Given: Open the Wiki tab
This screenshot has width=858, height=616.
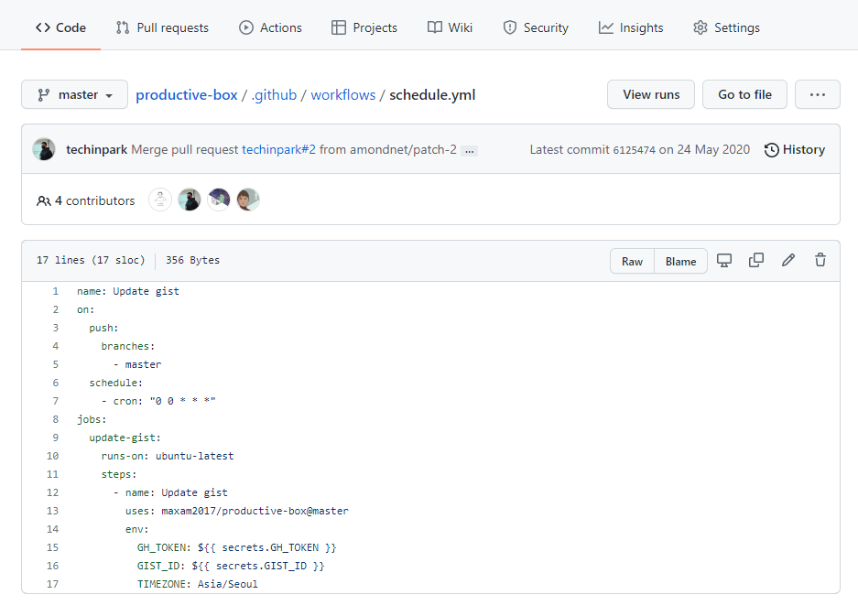Looking at the screenshot, I should [x=450, y=27].
